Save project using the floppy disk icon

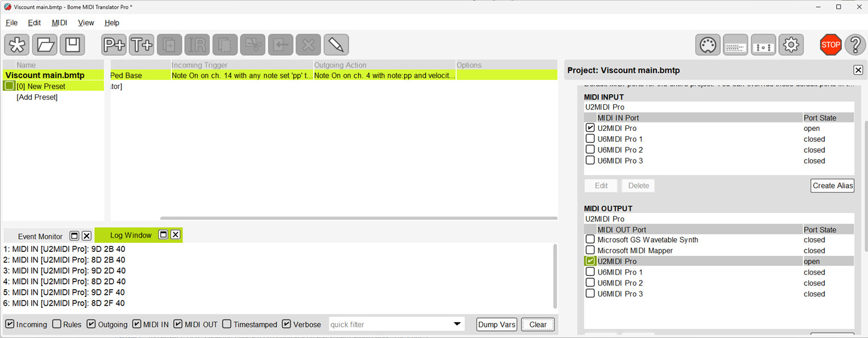pyautogui.click(x=72, y=45)
